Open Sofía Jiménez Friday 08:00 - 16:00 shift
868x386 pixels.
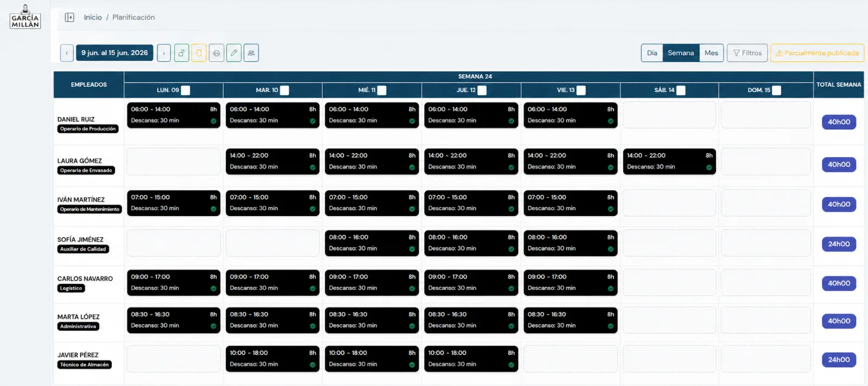coord(570,243)
